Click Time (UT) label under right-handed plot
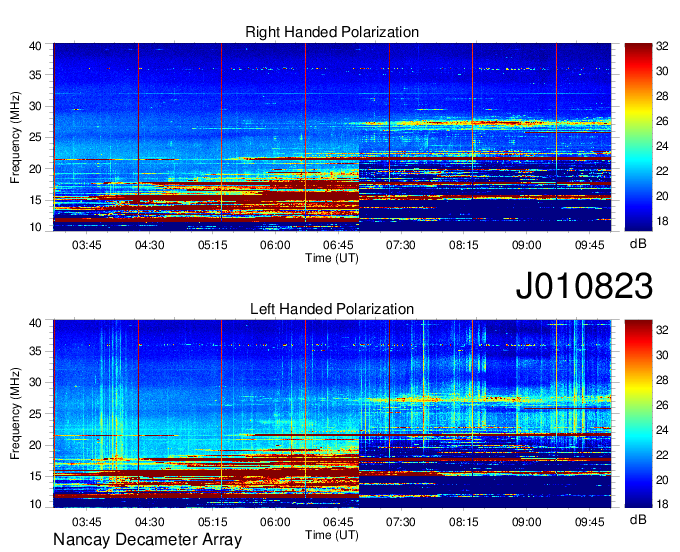This screenshot has height=552, width=680. (332, 258)
